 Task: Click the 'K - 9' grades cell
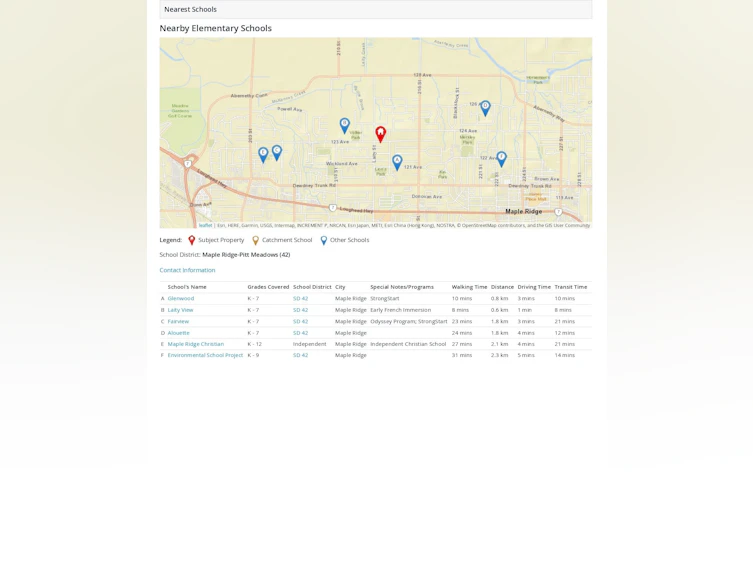tap(253, 355)
